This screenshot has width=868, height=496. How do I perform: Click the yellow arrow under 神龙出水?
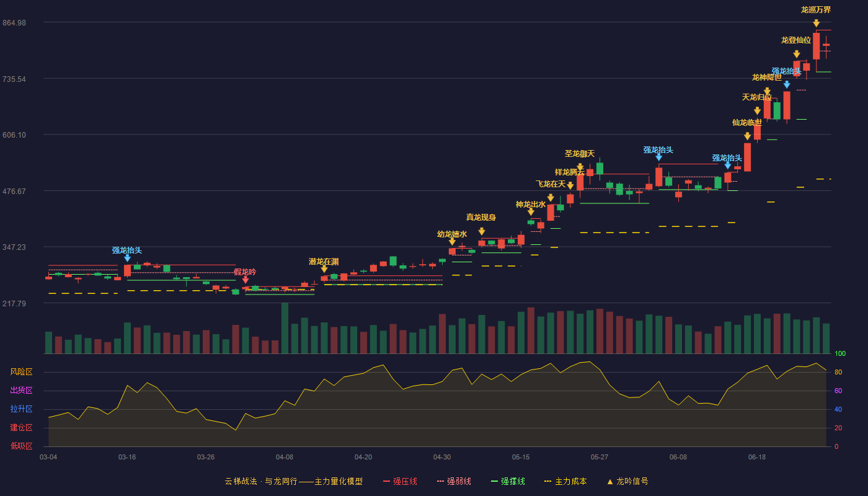(531, 212)
